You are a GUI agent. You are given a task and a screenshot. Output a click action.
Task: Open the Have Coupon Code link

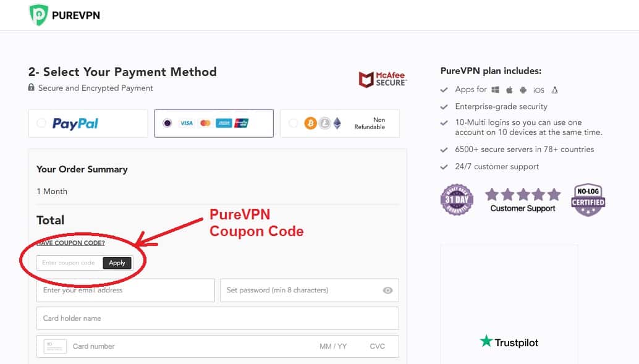point(71,243)
